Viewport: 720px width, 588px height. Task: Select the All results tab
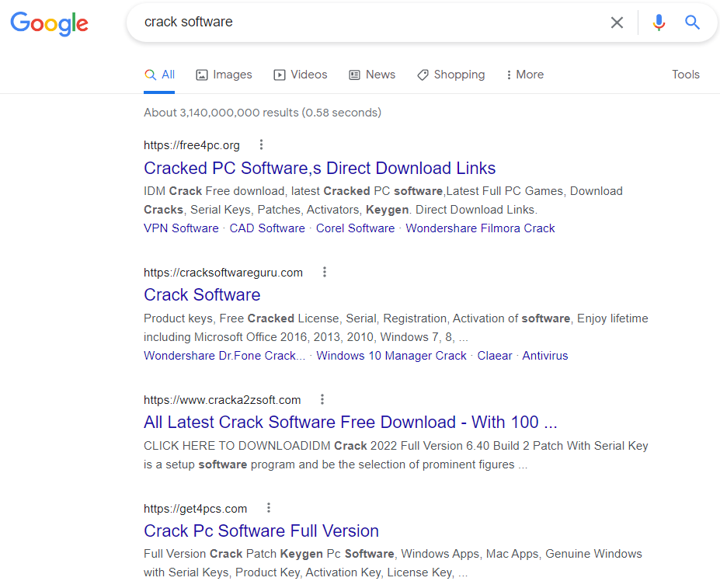[159, 75]
